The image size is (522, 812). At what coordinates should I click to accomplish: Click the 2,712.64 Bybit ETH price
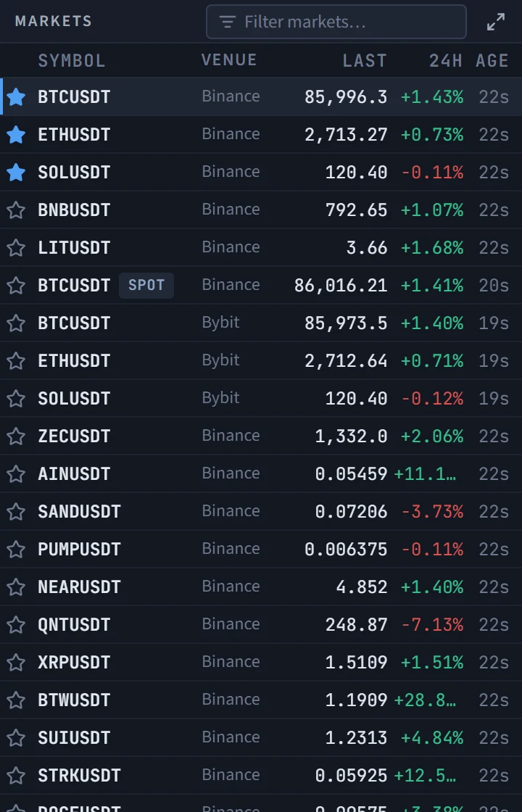pos(346,361)
